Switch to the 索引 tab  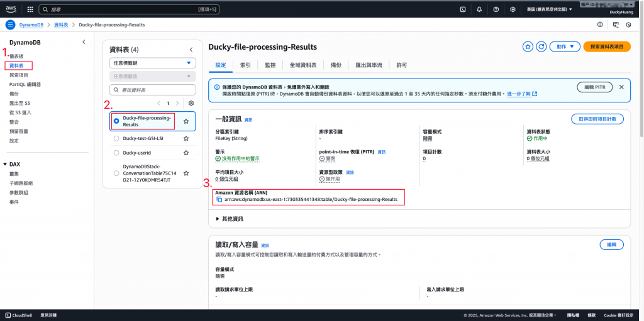tap(245, 65)
